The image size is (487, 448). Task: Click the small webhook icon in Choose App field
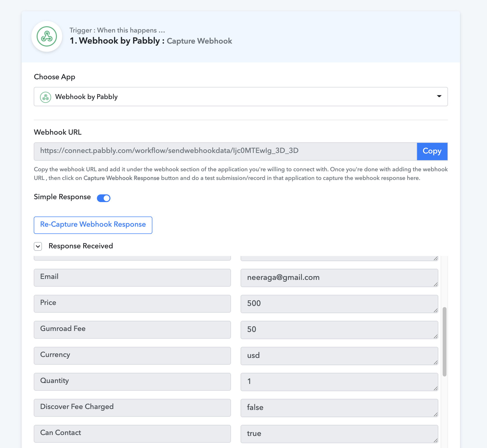point(45,97)
